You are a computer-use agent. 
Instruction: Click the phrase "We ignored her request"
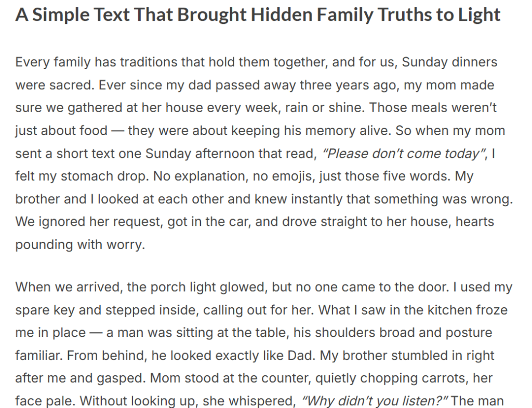pyautogui.click(x=87, y=222)
